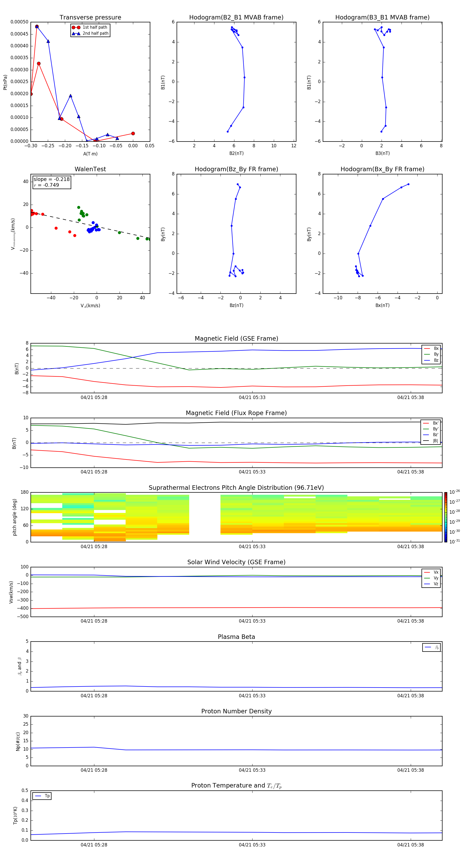The width and height of the screenshot is (473, 868).
Task: Click the 'B3(nT)' x-axis label
Action: pyautogui.click(x=382, y=153)
